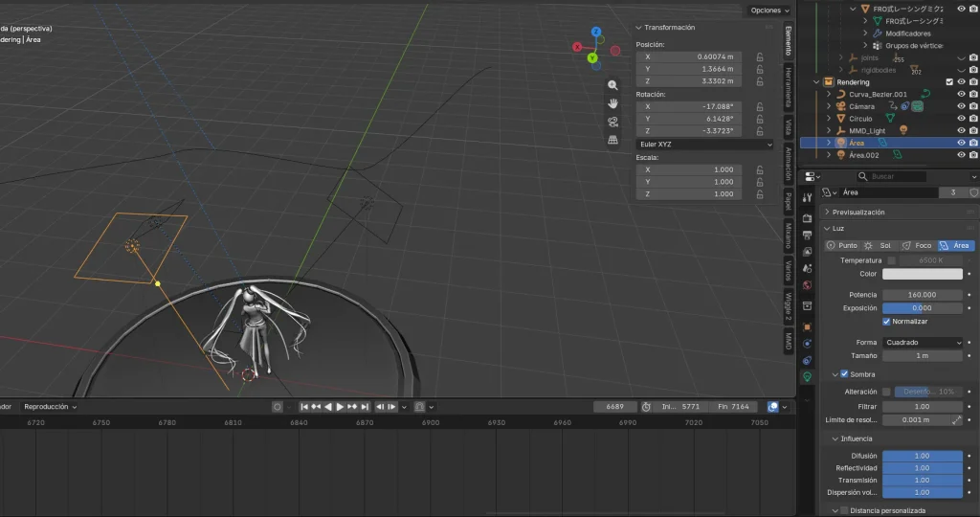Image resolution: width=980 pixels, height=517 pixels.
Task: Jump to the next keyframe
Action: pos(352,407)
